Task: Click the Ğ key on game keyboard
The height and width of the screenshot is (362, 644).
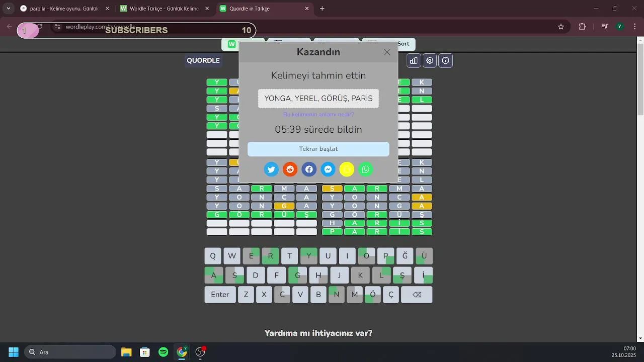Action: click(405, 256)
